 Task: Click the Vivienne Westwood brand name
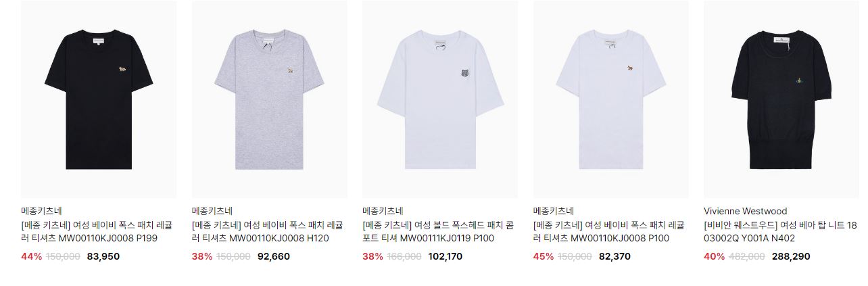tap(746, 211)
